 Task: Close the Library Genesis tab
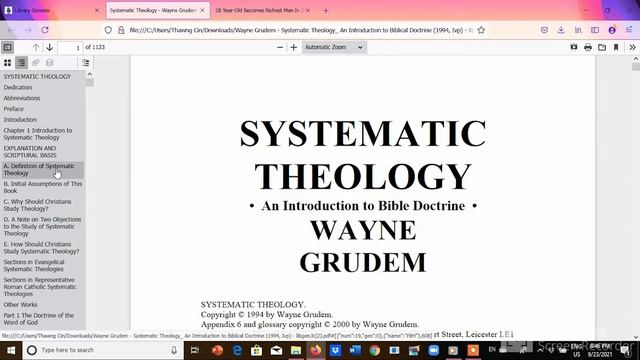click(x=97, y=10)
